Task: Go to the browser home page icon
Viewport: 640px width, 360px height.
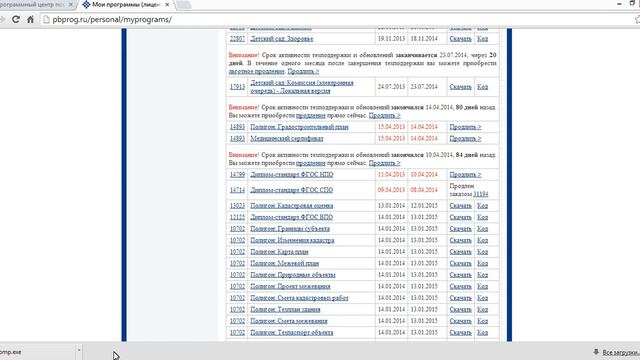Action: coord(30,19)
